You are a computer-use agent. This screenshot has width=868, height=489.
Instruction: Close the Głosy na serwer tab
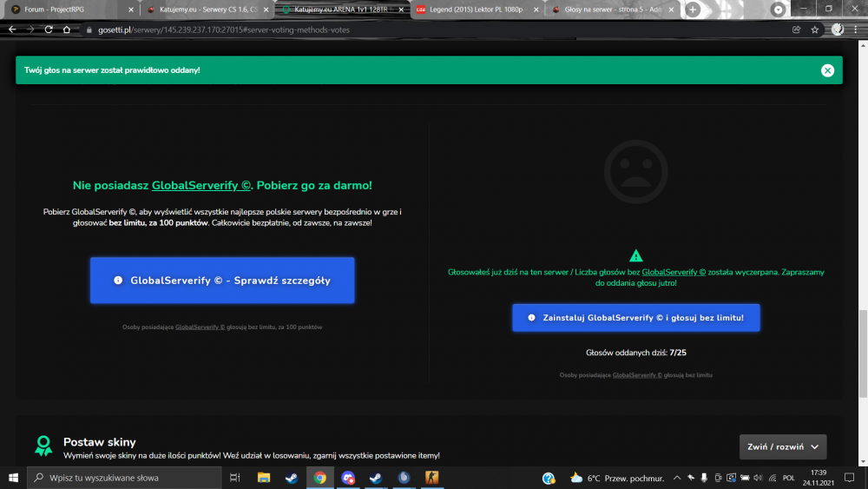pyautogui.click(x=671, y=10)
